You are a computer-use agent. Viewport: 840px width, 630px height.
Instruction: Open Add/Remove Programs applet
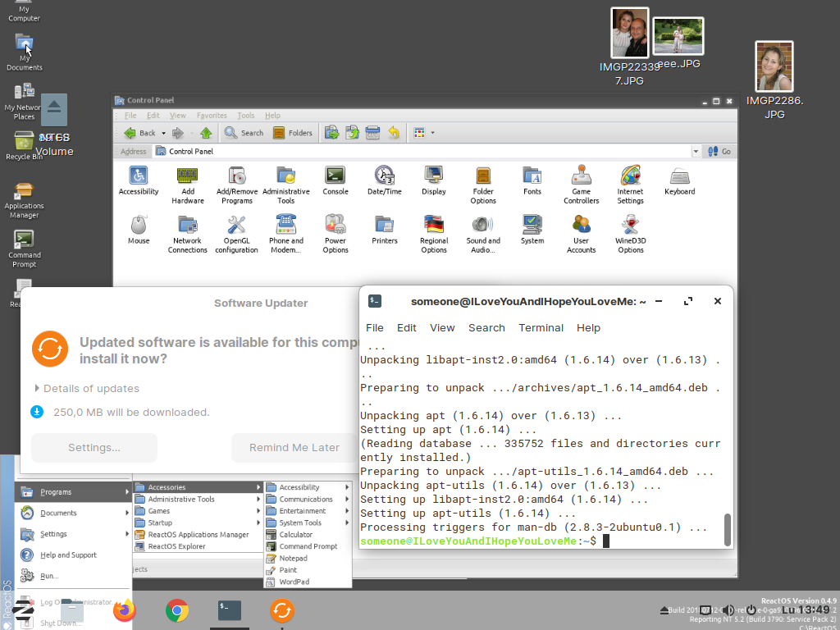pyautogui.click(x=237, y=185)
